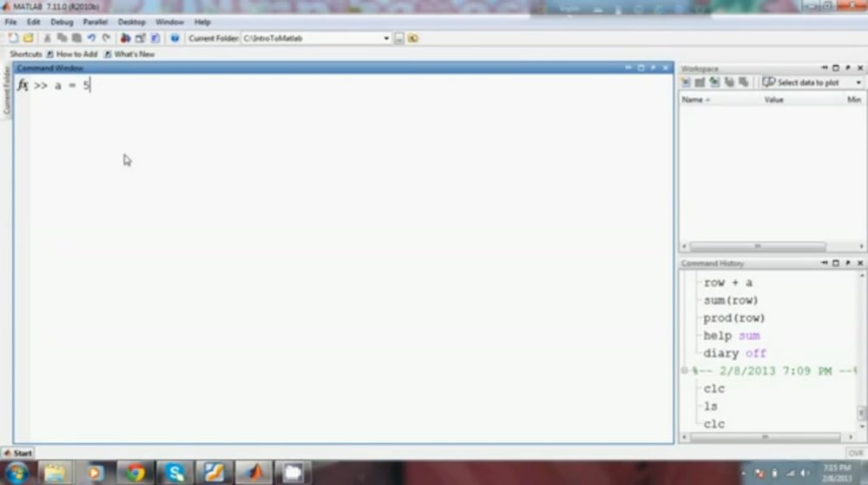Open a file using the yellow folder icon
The height and width of the screenshot is (485, 868).
[x=29, y=38]
